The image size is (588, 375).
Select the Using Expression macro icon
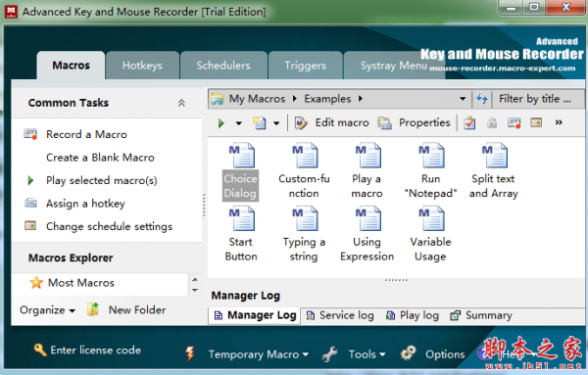[x=367, y=218]
